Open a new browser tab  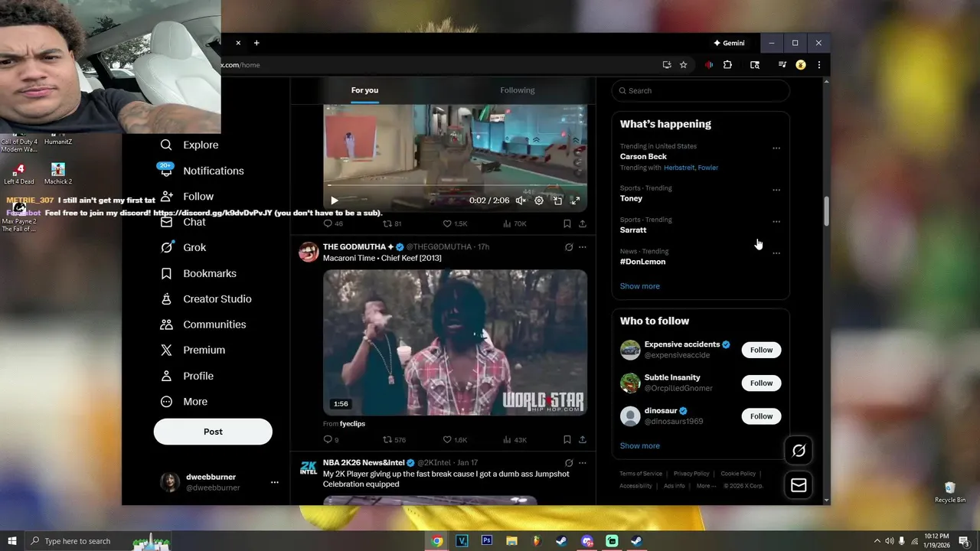256,43
